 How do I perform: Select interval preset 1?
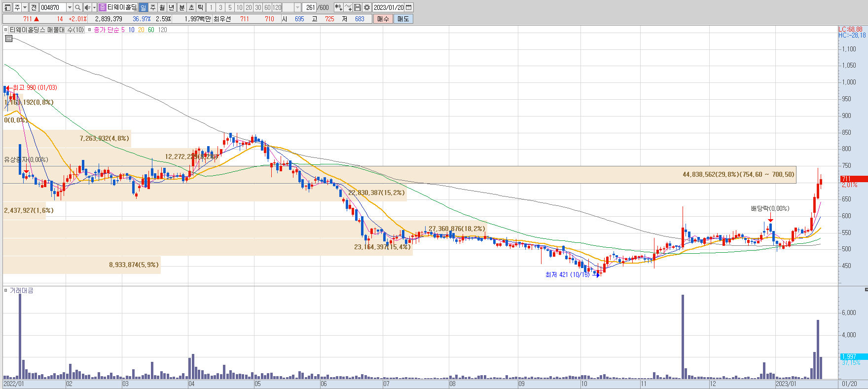click(211, 7)
